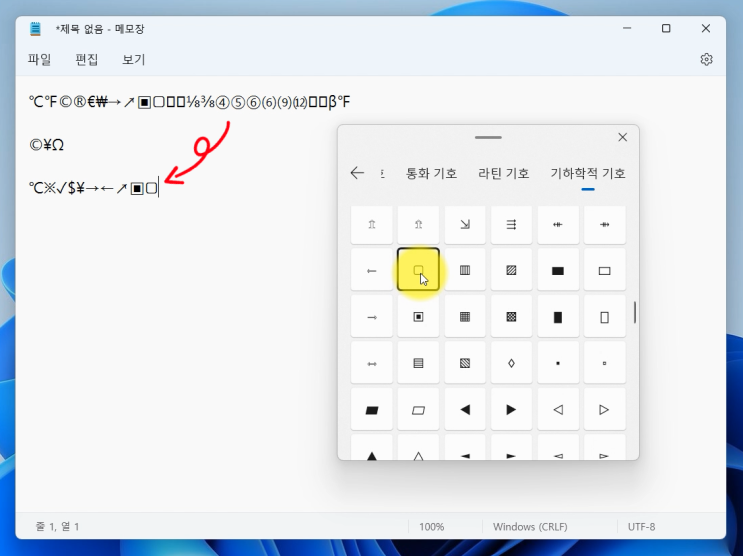Screen dimensions: 743x556
Task: Switch to the 통화 기호 tab
Action: 431,173
